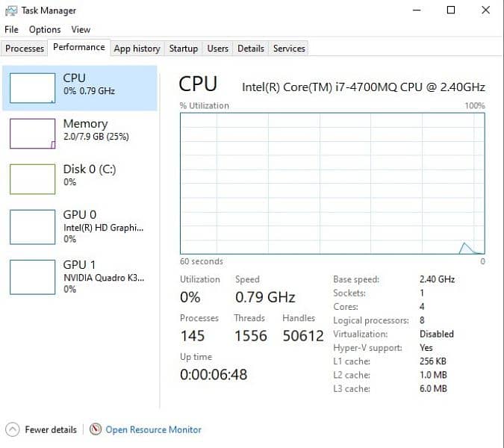Image resolution: width=504 pixels, height=448 pixels.
Task: Click the Resource Monitor icon
Action: tap(96, 429)
